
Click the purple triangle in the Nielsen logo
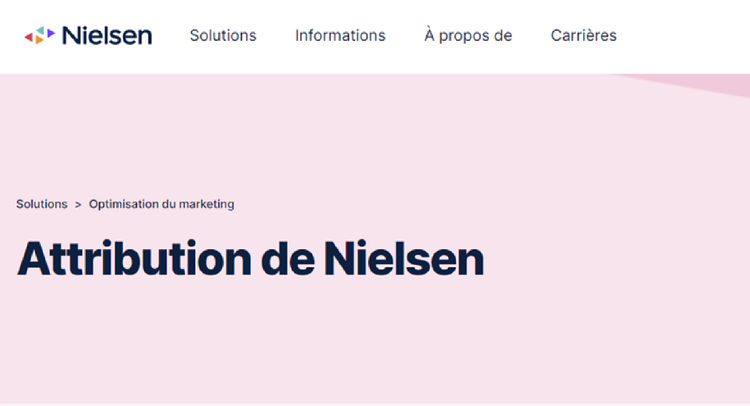tap(50, 34)
